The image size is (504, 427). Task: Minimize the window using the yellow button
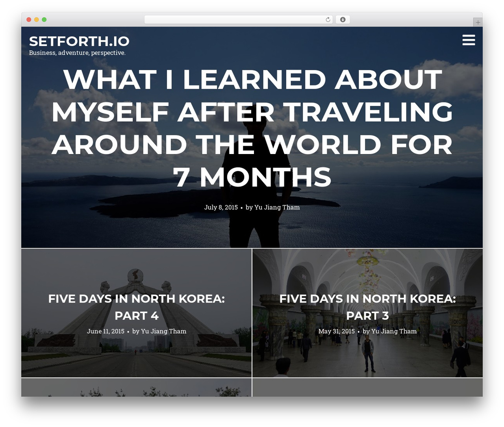click(x=37, y=20)
